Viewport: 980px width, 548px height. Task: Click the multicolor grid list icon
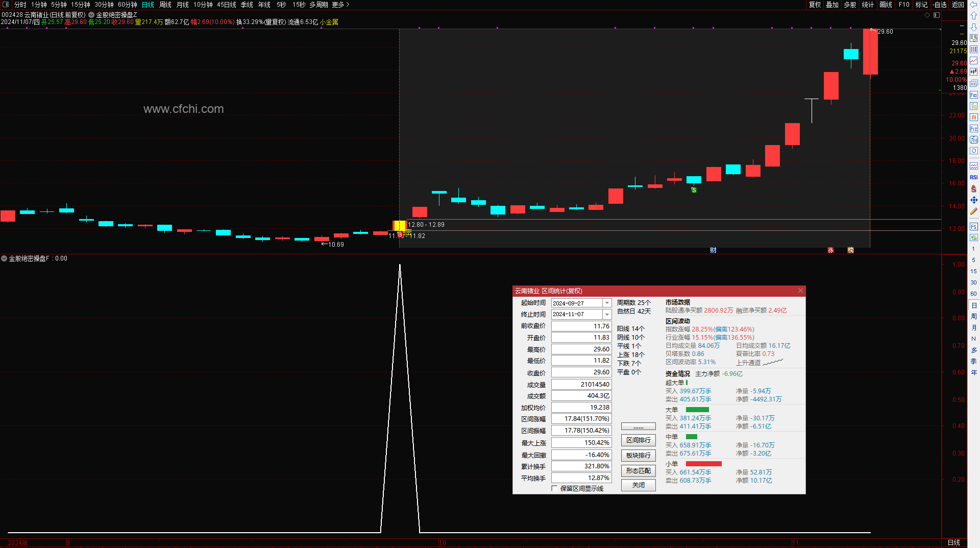coord(974,50)
